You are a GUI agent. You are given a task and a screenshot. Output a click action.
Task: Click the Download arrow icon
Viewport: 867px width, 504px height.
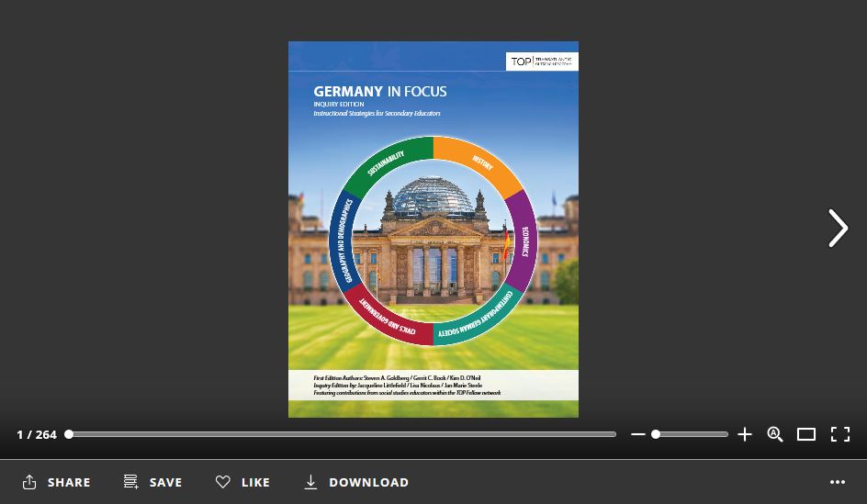click(x=310, y=482)
